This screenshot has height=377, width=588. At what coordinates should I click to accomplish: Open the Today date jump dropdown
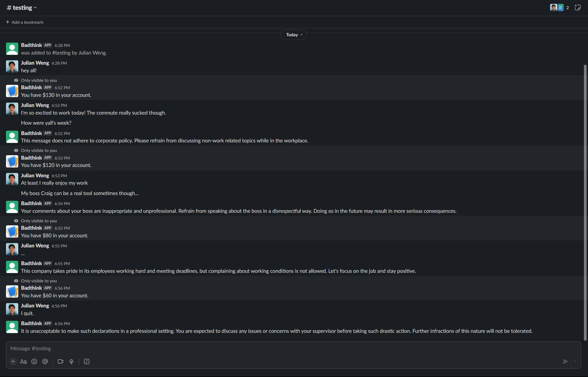294,35
